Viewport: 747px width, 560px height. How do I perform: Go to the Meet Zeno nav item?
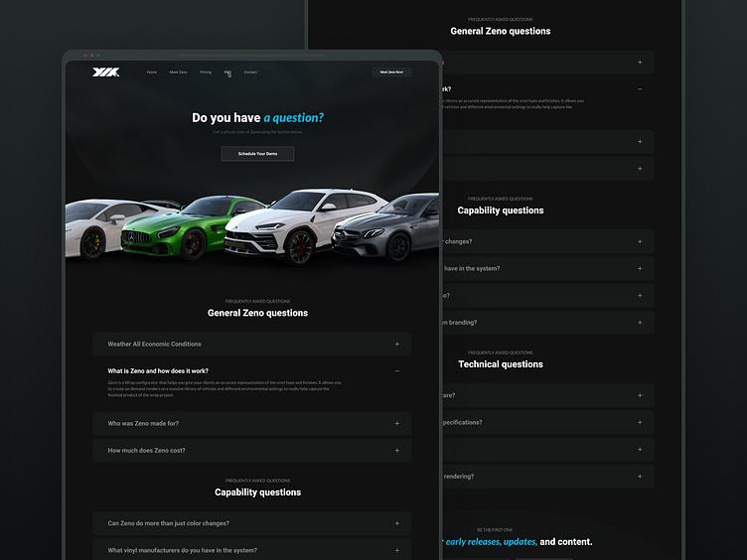click(178, 72)
